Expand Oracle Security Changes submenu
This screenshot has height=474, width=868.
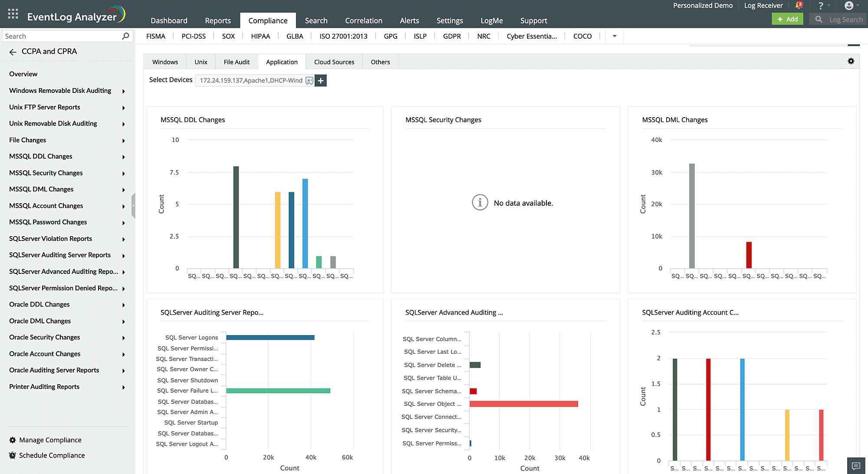(x=123, y=338)
